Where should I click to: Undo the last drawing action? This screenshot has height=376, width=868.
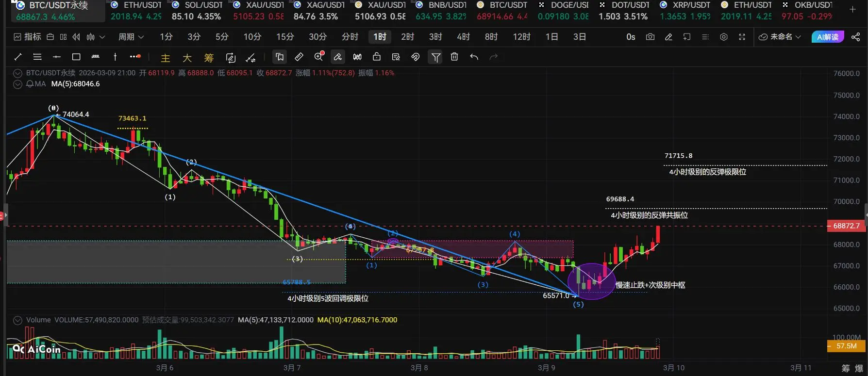tap(474, 57)
